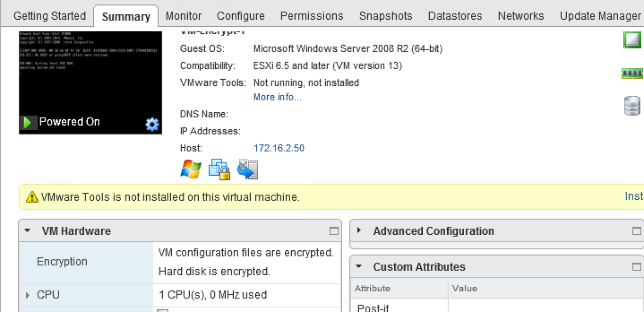Click the More info link
The width and height of the screenshot is (644, 312).
(277, 97)
